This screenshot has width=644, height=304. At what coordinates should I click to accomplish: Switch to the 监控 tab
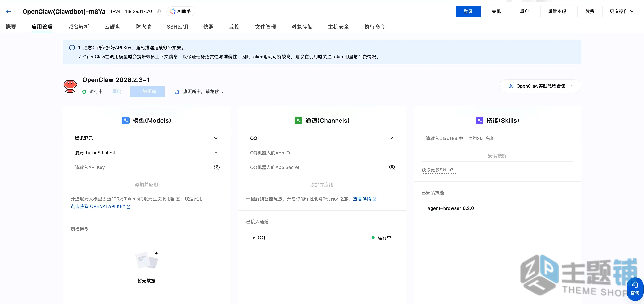[234, 27]
